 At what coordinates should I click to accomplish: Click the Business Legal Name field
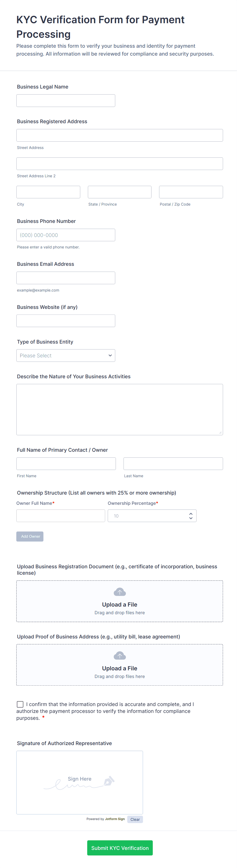click(x=66, y=101)
